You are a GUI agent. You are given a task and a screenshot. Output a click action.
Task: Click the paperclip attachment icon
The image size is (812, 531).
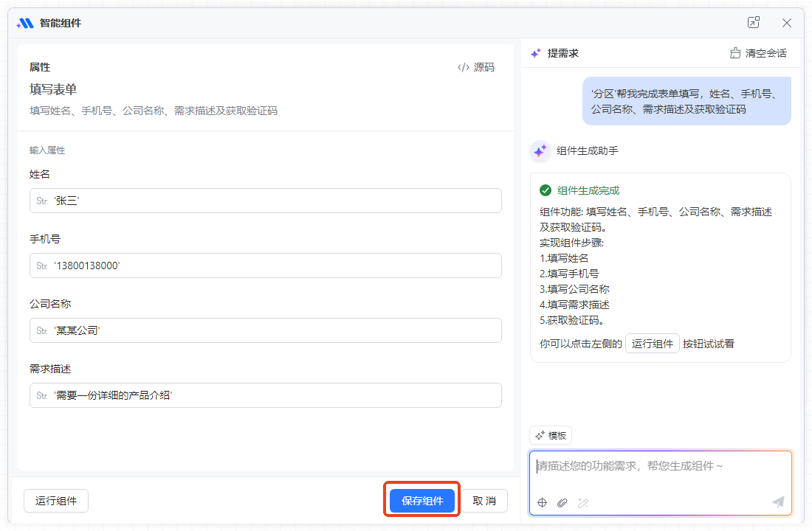pyautogui.click(x=562, y=502)
